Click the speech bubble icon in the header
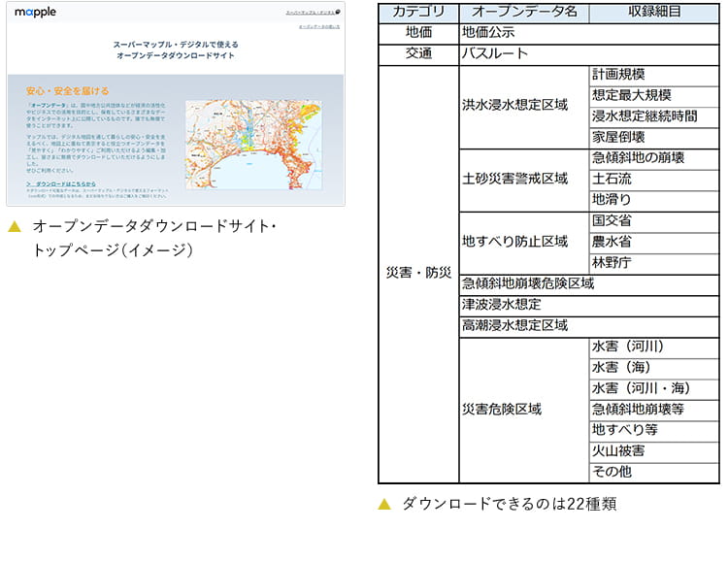The image size is (728, 562). pyautogui.click(x=338, y=12)
